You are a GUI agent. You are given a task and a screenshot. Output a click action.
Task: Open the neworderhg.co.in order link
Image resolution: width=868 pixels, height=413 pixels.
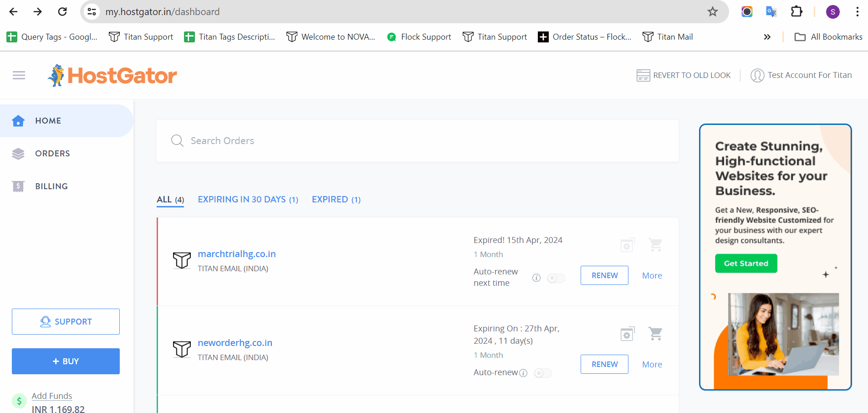(235, 343)
